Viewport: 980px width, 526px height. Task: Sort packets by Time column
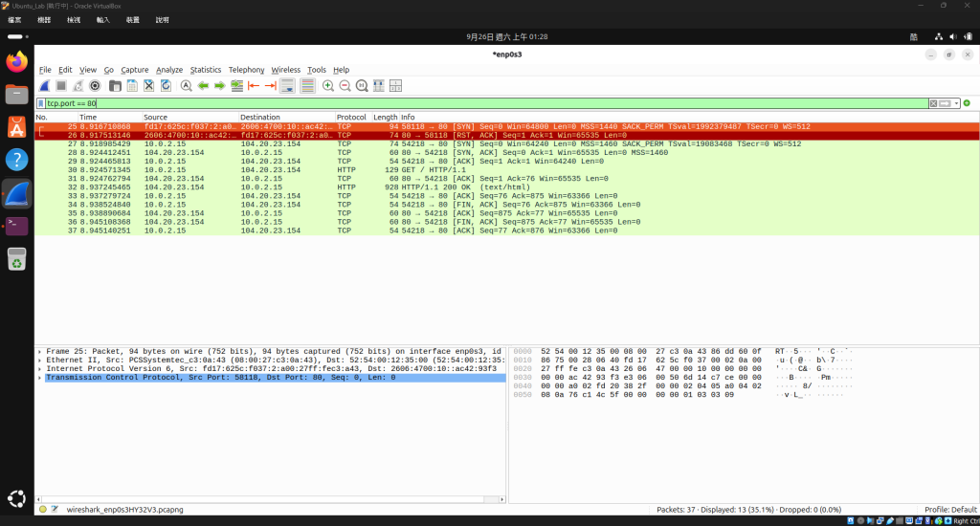(109, 117)
